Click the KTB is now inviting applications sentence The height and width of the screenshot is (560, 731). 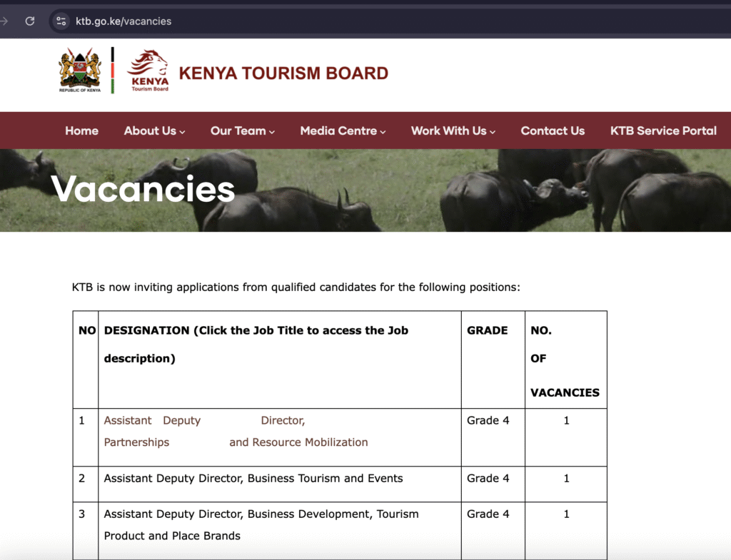tap(296, 287)
